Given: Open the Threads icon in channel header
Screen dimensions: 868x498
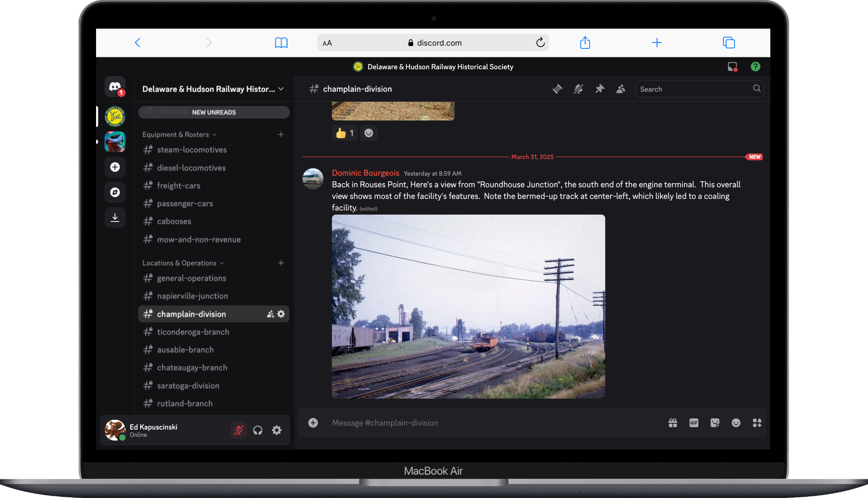Looking at the screenshot, I should tap(557, 89).
